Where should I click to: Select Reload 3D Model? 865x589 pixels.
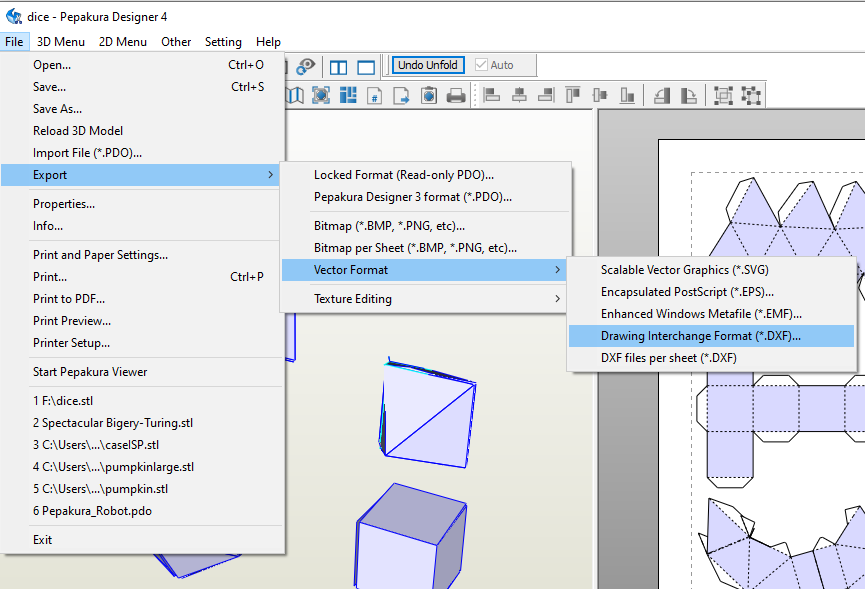click(142, 131)
